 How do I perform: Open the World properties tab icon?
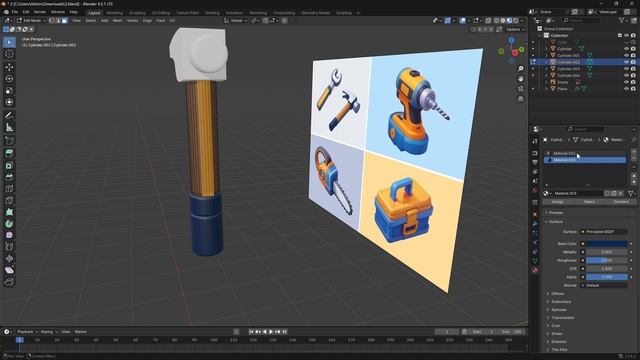pyautogui.click(x=535, y=190)
